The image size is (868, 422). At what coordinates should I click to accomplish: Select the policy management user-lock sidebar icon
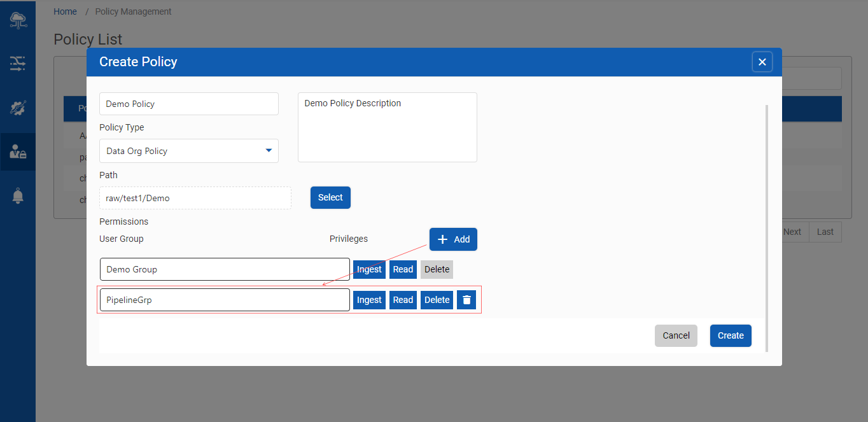18,151
